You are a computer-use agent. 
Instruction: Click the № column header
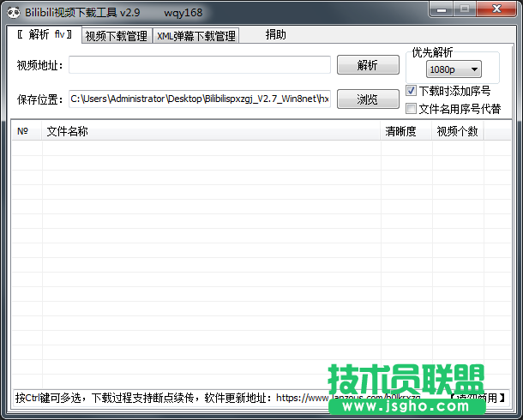coord(27,131)
